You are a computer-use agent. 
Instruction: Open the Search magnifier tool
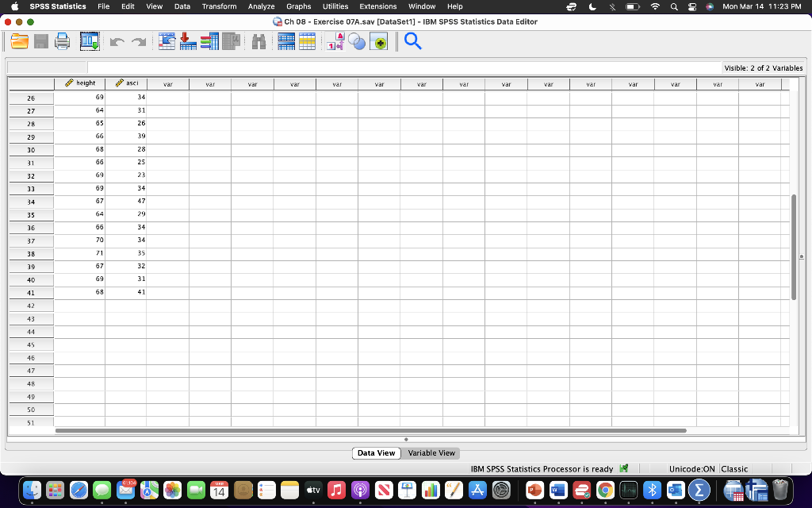pyautogui.click(x=413, y=41)
